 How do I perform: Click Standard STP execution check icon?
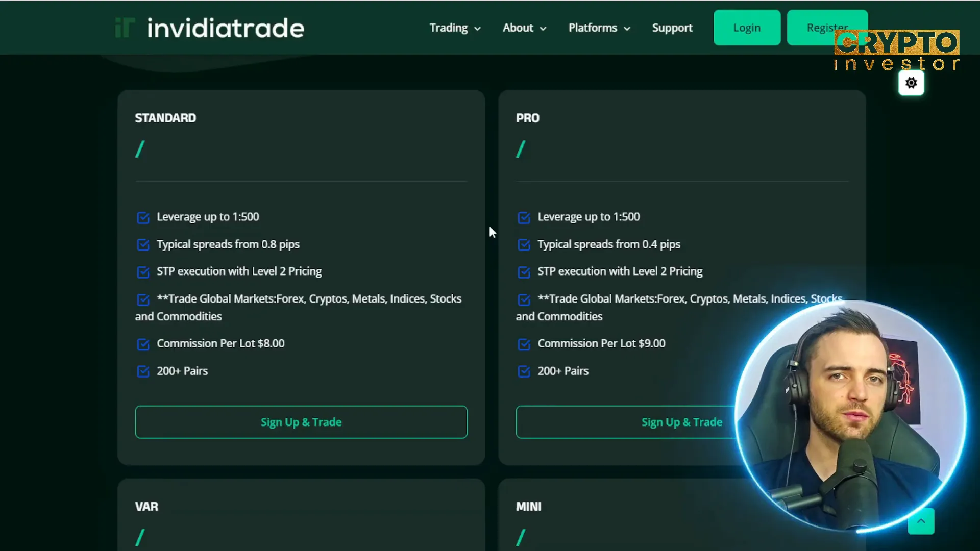tap(143, 272)
